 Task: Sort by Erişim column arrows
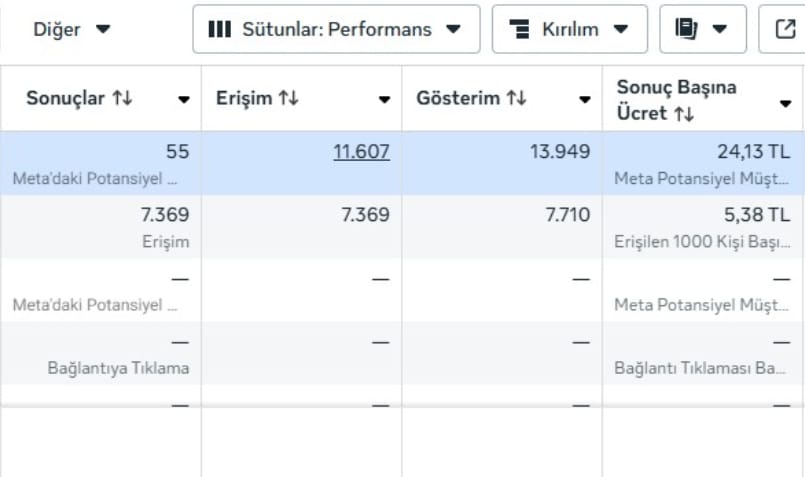[x=289, y=98]
